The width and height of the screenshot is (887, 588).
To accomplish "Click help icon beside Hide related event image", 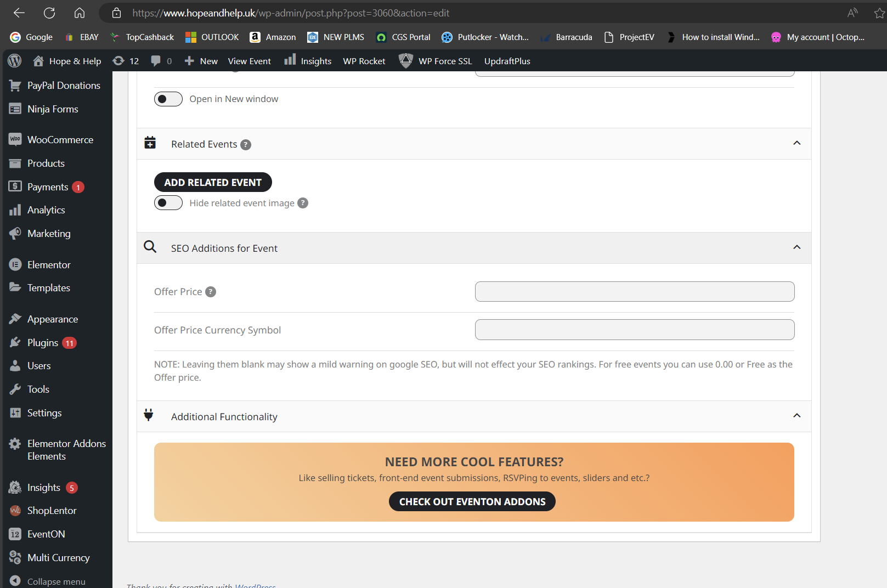I will point(303,203).
